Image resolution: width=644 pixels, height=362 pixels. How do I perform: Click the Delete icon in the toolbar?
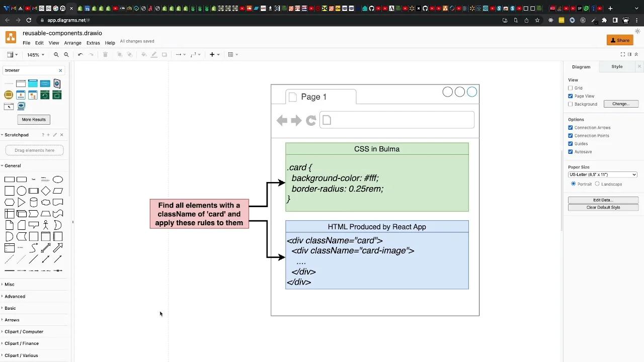(105, 54)
